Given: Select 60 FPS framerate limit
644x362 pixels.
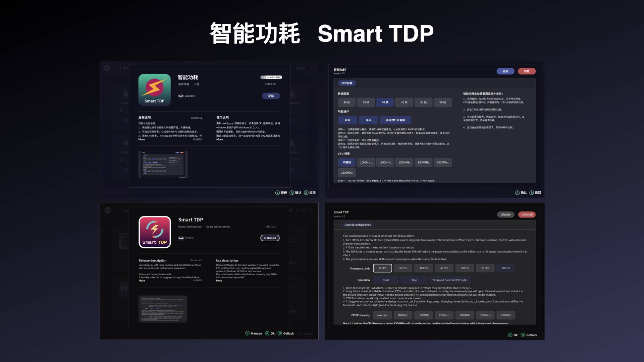Looking at the screenshot, I should [505, 268].
